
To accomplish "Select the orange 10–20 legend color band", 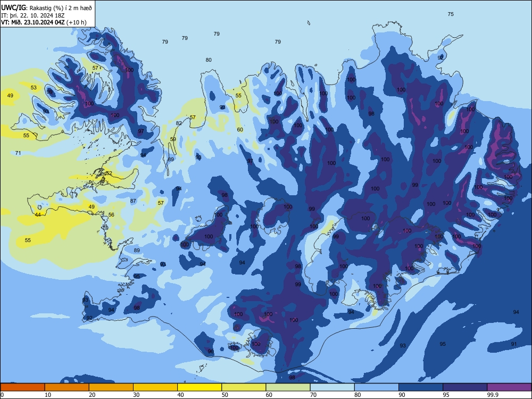I will point(67,387).
